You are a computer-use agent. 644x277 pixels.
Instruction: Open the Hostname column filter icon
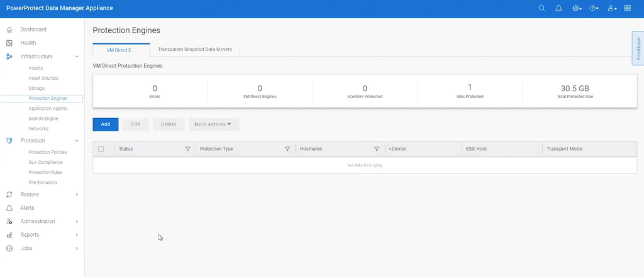click(x=377, y=149)
